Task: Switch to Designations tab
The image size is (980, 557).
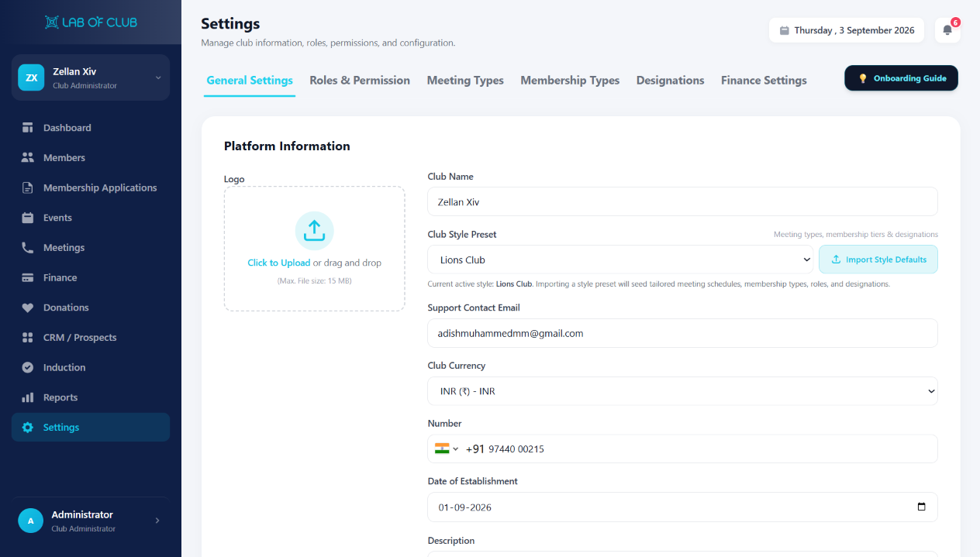Action: (671, 81)
